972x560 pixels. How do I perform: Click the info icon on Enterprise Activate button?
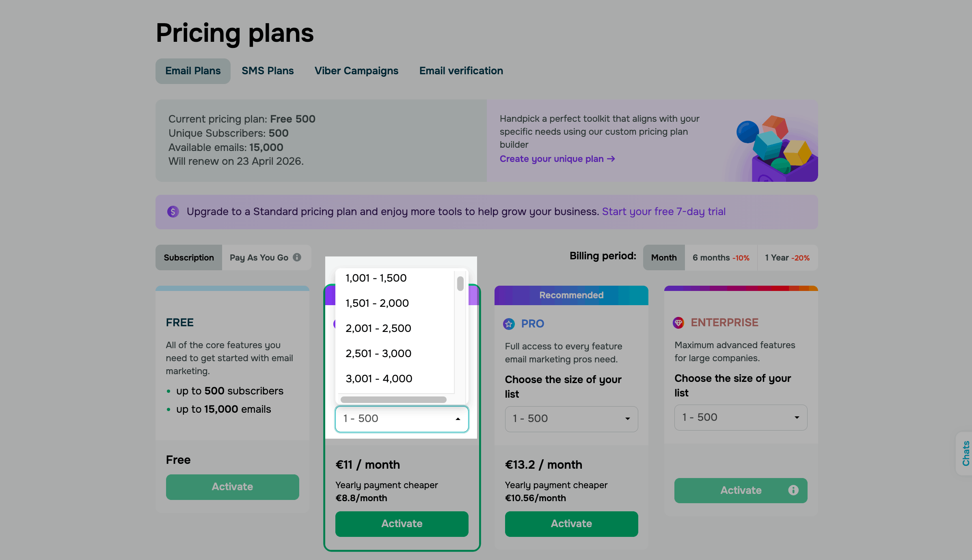pos(793,490)
